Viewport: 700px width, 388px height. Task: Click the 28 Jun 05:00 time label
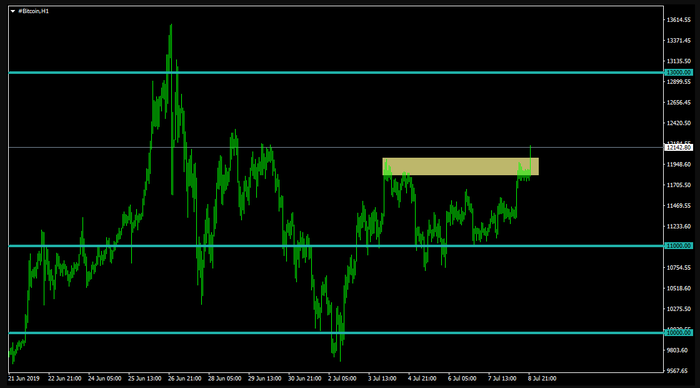pos(225,379)
